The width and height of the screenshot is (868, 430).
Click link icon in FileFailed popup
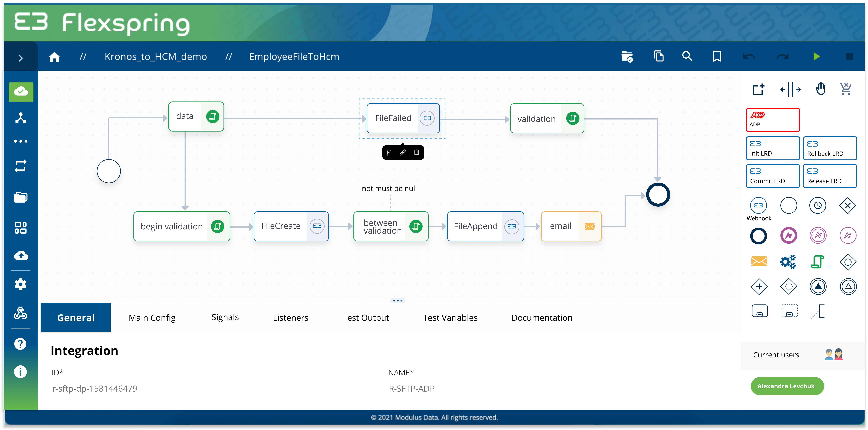pos(403,153)
